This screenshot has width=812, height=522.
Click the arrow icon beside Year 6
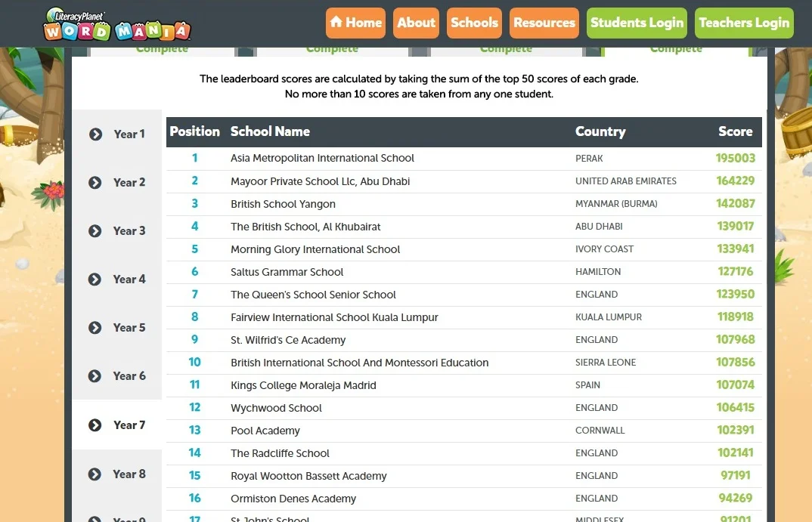[95, 376]
